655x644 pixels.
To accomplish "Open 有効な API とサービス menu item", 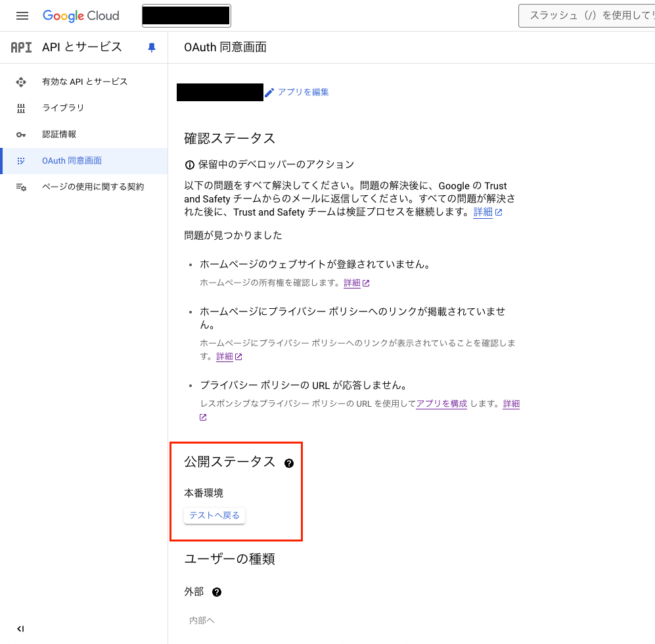I will 84,81.
